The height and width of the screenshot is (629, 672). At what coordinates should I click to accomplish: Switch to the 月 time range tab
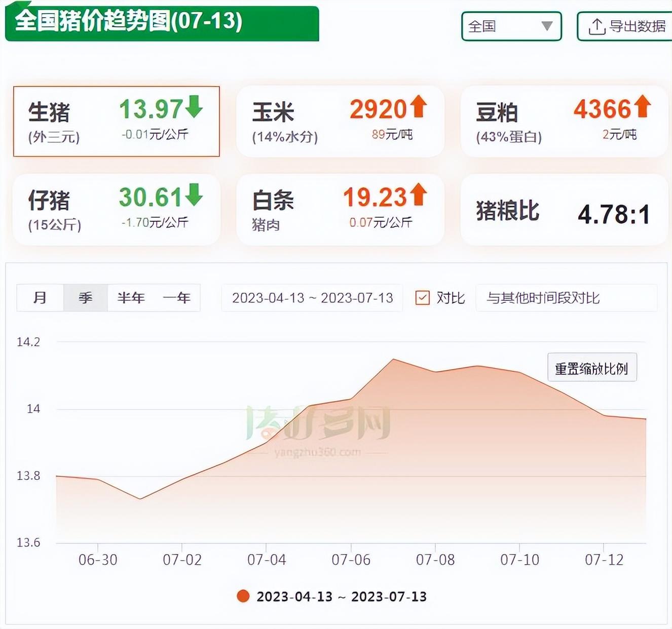click(x=40, y=298)
